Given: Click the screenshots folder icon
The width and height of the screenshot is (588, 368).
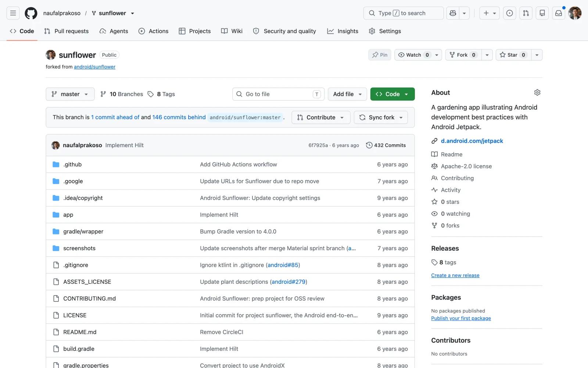Looking at the screenshot, I should pyautogui.click(x=56, y=248).
